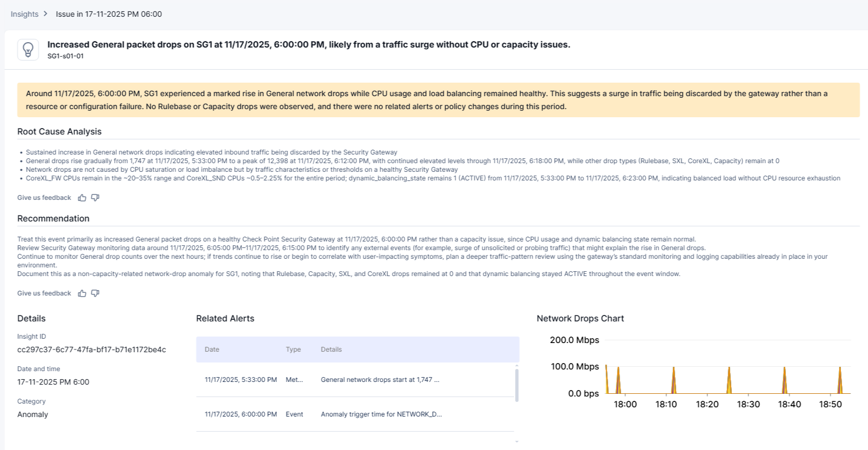Click the 18:40 spike in the chart
This screenshot has height=450, width=868.
pyautogui.click(x=784, y=380)
